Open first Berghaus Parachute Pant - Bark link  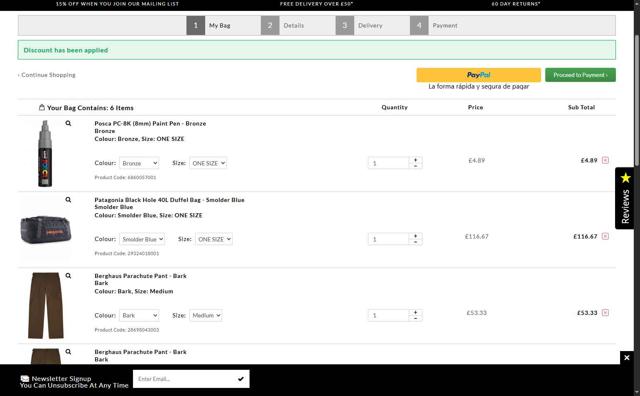[x=140, y=276]
